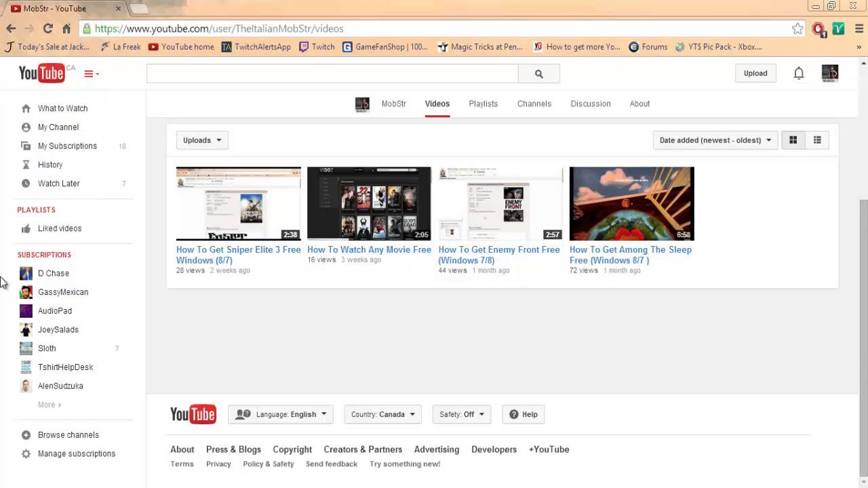
Task: Click the MobStr channel avatar in tab bar
Action: click(x=362, y=104)
